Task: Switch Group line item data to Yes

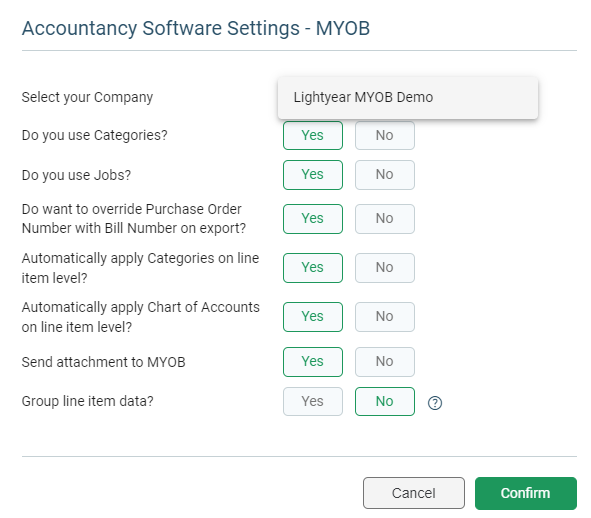Action: (x=313, y=402)
